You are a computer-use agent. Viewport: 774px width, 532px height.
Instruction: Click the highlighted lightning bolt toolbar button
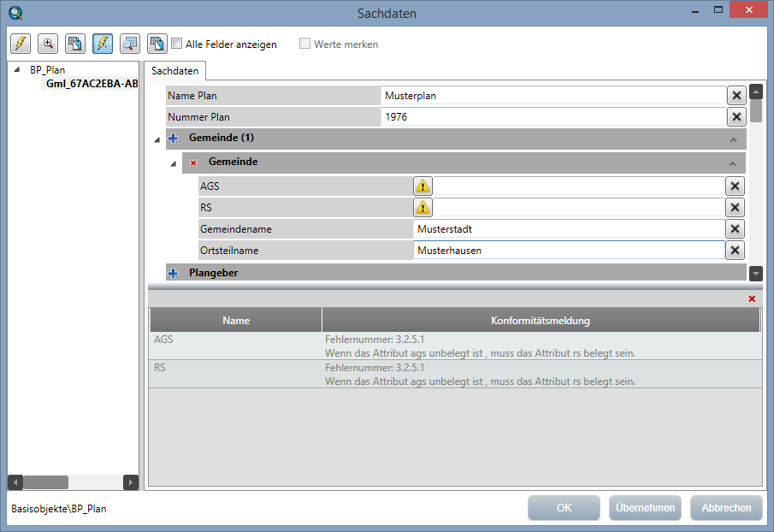(102, 44)
